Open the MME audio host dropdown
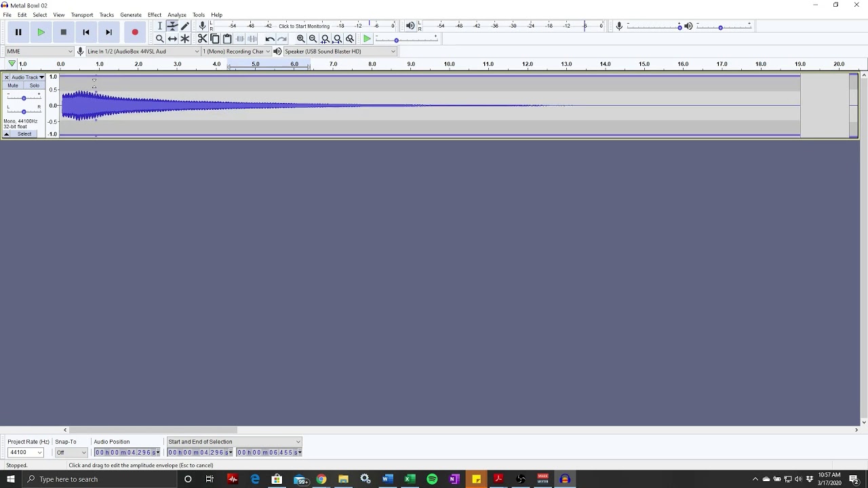868x488 pixels. click(39, 52)
